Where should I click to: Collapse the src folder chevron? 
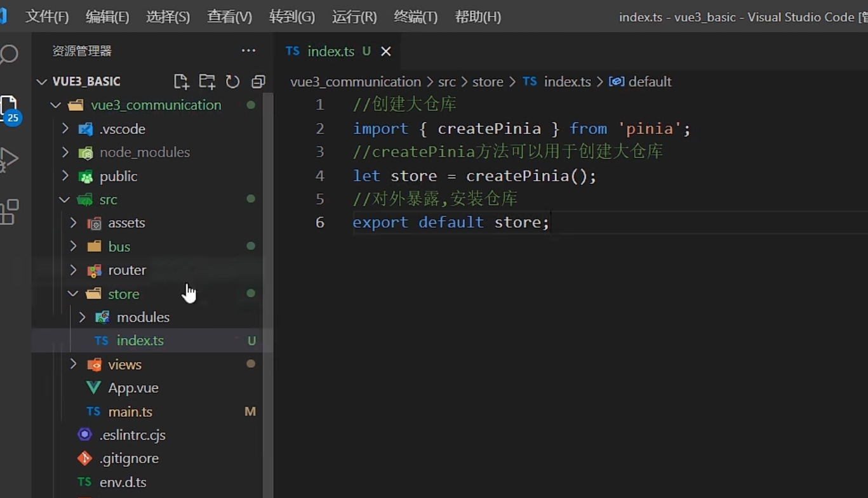(x=65, y=199)
